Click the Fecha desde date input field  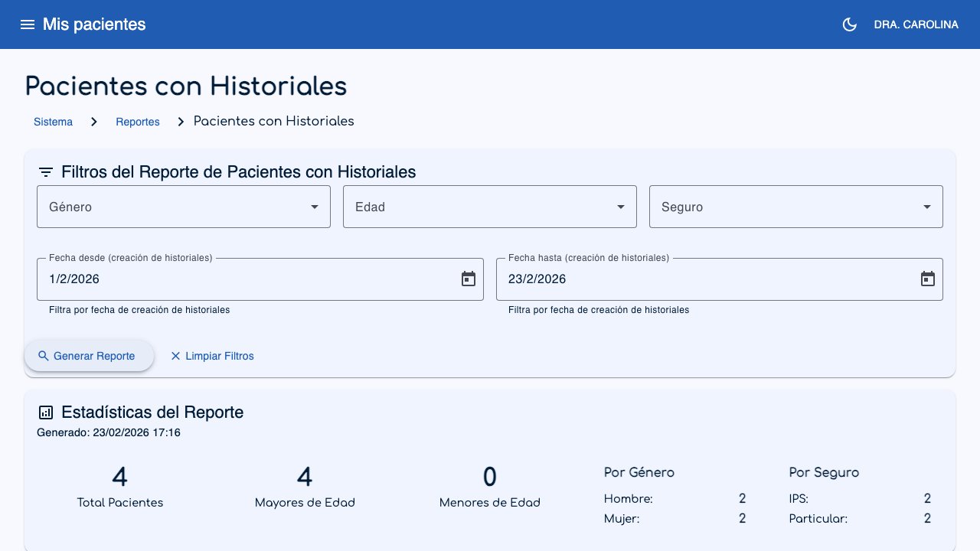click(230, 279)
